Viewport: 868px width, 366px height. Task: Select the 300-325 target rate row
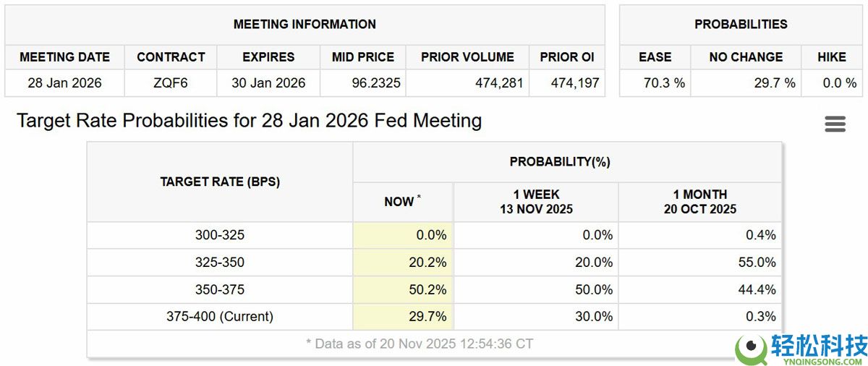[x=220, y=235]
